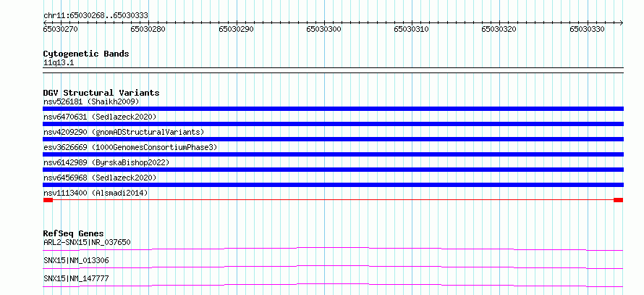This screenshot has height=295, width=644.
Task: Select variant nsv1113400 (Alsmadi2014) label
Action: (96, 193)
